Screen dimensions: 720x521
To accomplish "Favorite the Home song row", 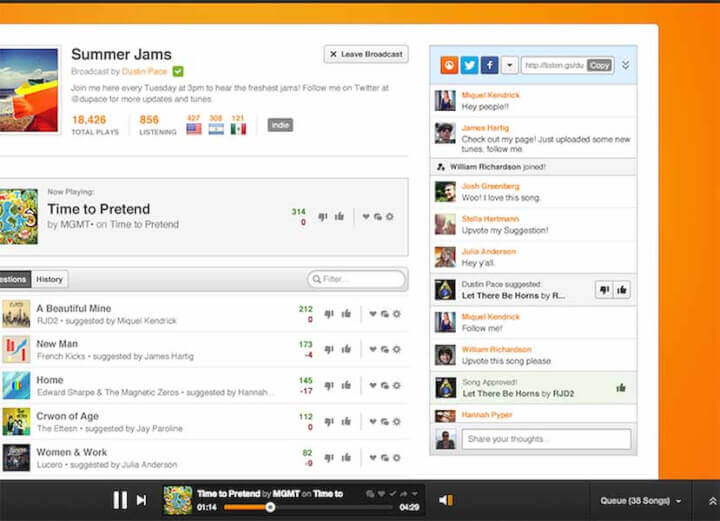I will (373, 386).
